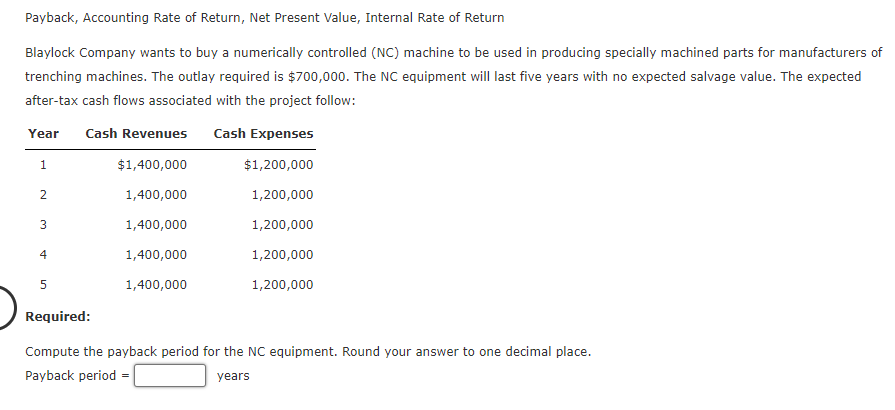Click Year 5 cash expenses value
This screenshot has height=410, width=895.
283,285
